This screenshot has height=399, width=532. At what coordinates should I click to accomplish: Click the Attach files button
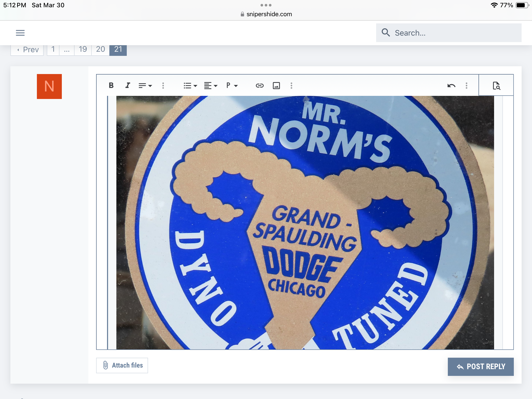pos(122,365)
